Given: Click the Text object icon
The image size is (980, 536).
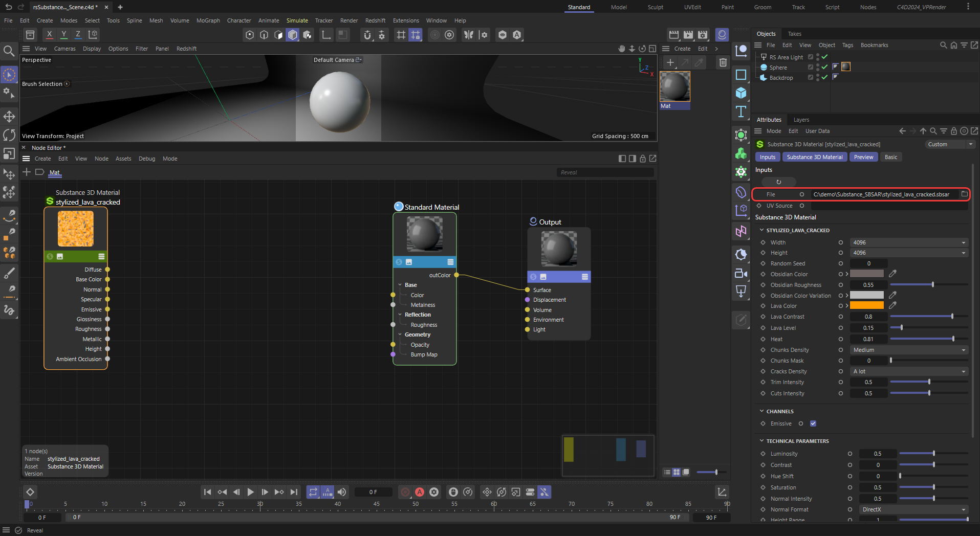Looking at the screenshot, I should pos(741,111).
